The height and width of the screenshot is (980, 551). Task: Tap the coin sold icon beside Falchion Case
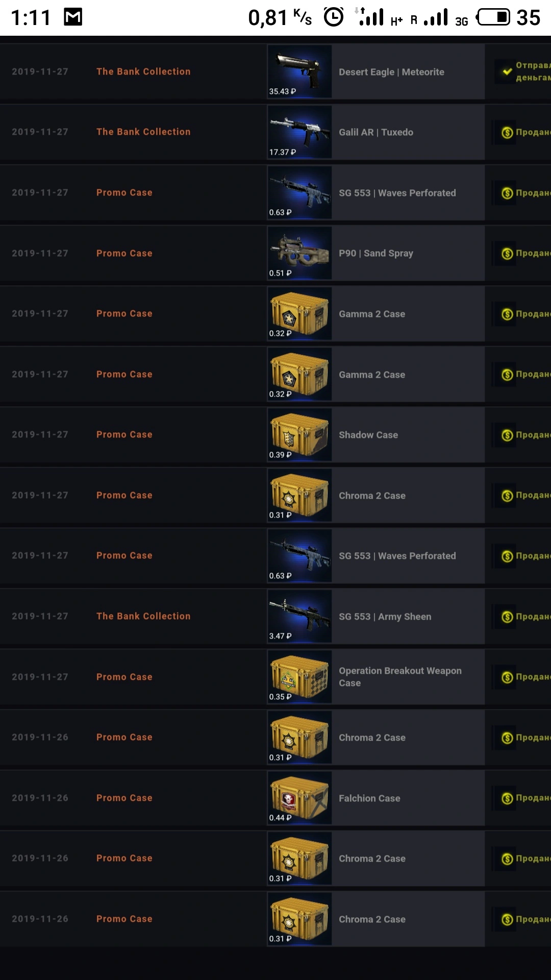pyautogui.click(x=507, y=798)
